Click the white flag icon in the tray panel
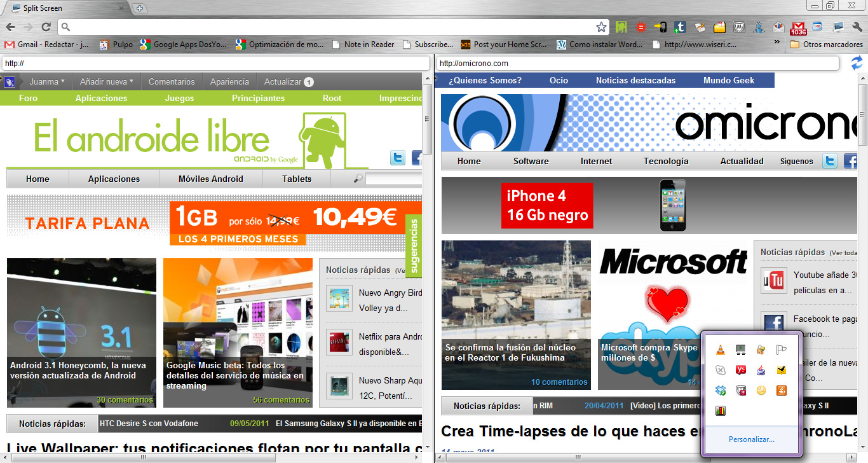The height and width of the screenshot is (463, 868). [781, 349]
